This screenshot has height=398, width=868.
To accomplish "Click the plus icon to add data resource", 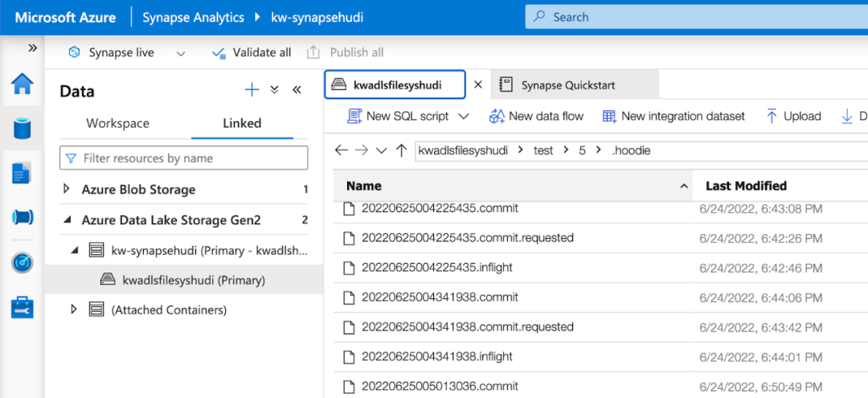I will [252, 90].
